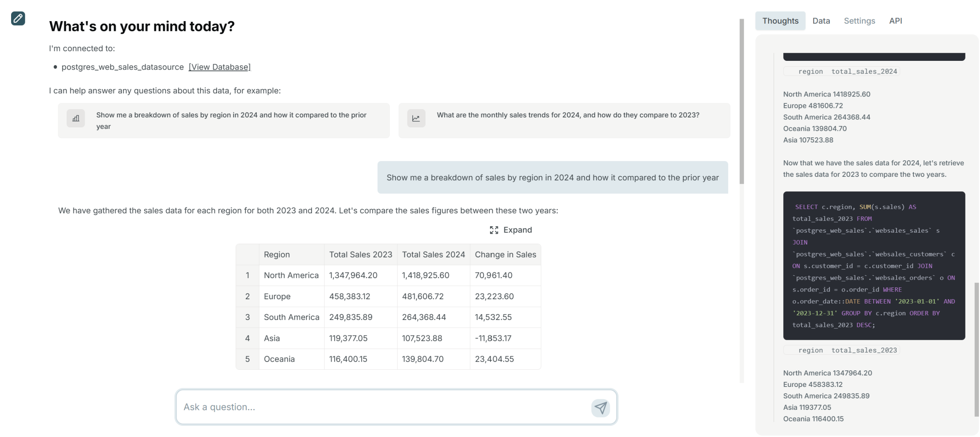The height and width of the screenshot is (437, 980).
Task: Switch to the Thoughts tab
Action: [780, 21]
